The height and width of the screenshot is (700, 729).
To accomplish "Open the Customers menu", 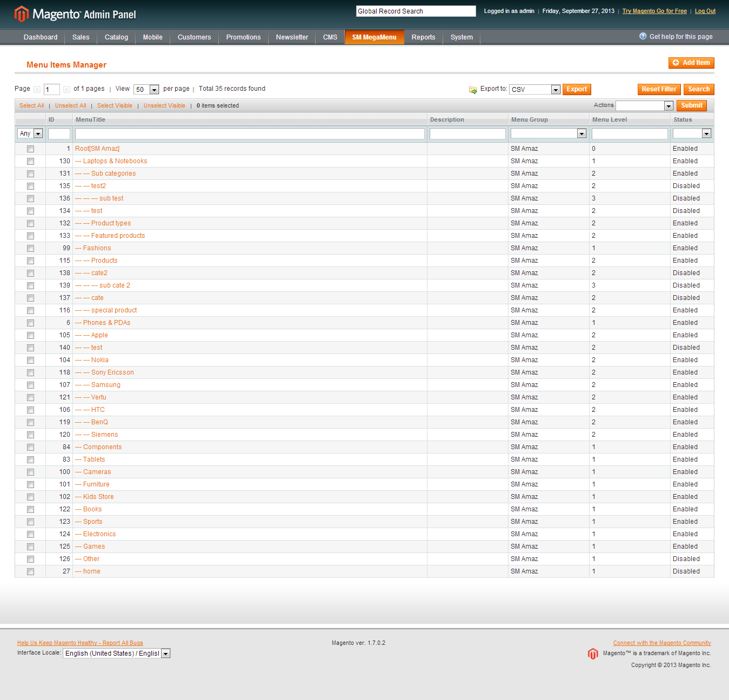I will (x=194, y=37).
